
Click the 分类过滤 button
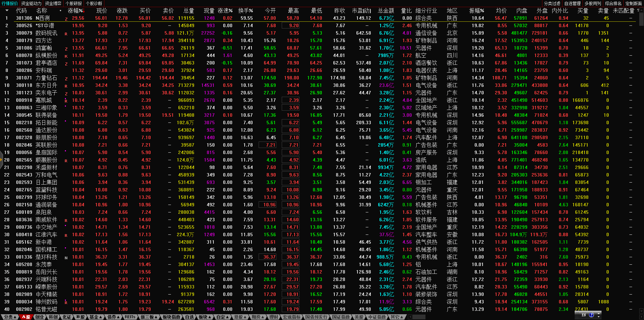click(552, 3)
